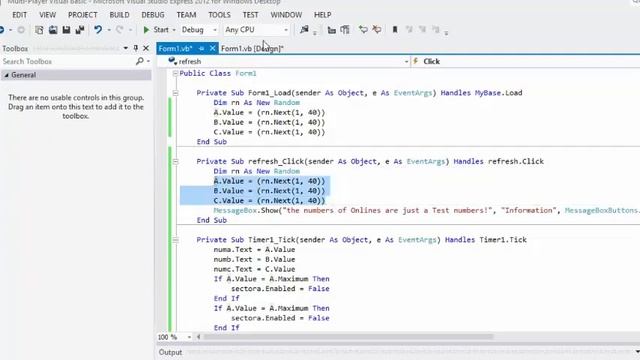Click the Toolbox panel title
The height and width of the screenshot is (360, 640).
15,49
